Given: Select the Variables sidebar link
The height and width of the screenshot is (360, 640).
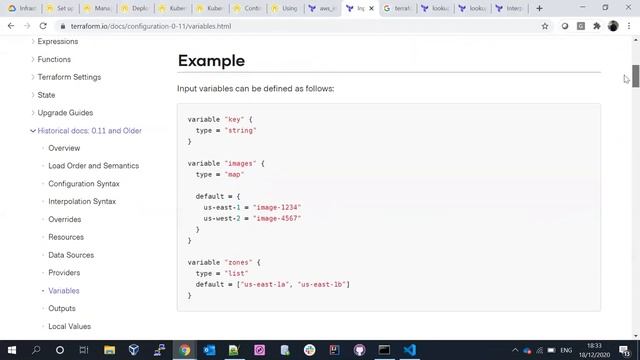Looking at the screenshot, I should (64, 291).
